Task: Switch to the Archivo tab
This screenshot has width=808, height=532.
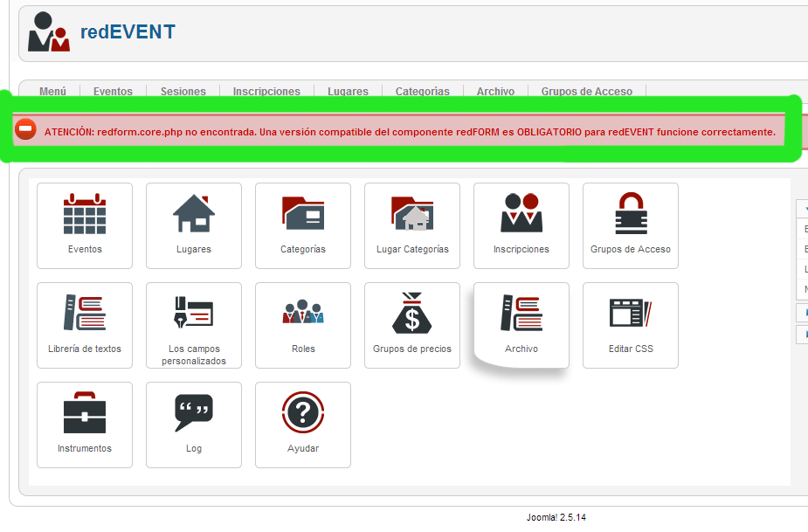Action: (495, 91)
